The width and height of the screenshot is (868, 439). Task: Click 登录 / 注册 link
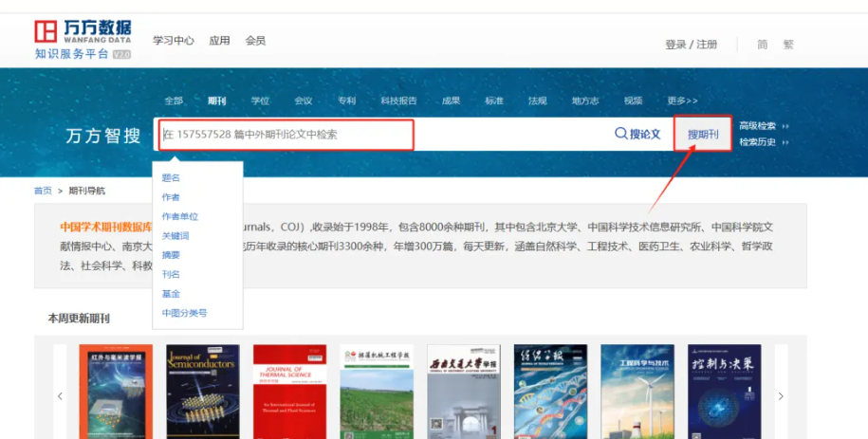tap(691, 45)
